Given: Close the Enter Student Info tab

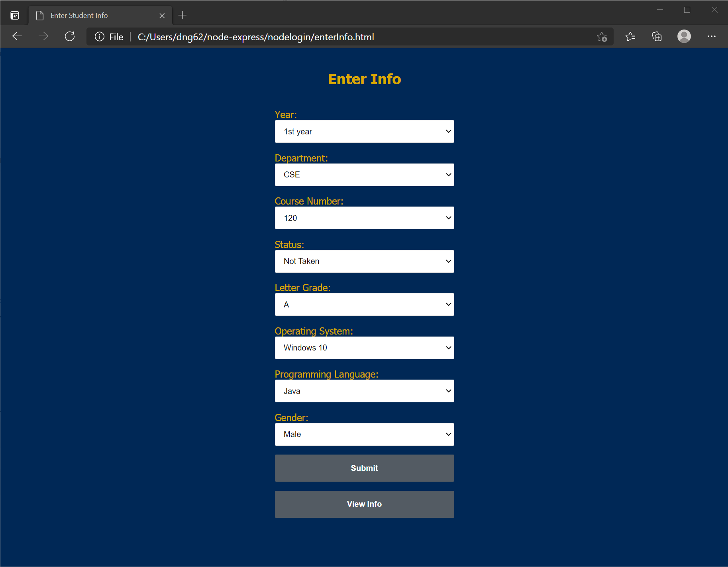Looking at the screenshot, I should [x=162, y=15].
